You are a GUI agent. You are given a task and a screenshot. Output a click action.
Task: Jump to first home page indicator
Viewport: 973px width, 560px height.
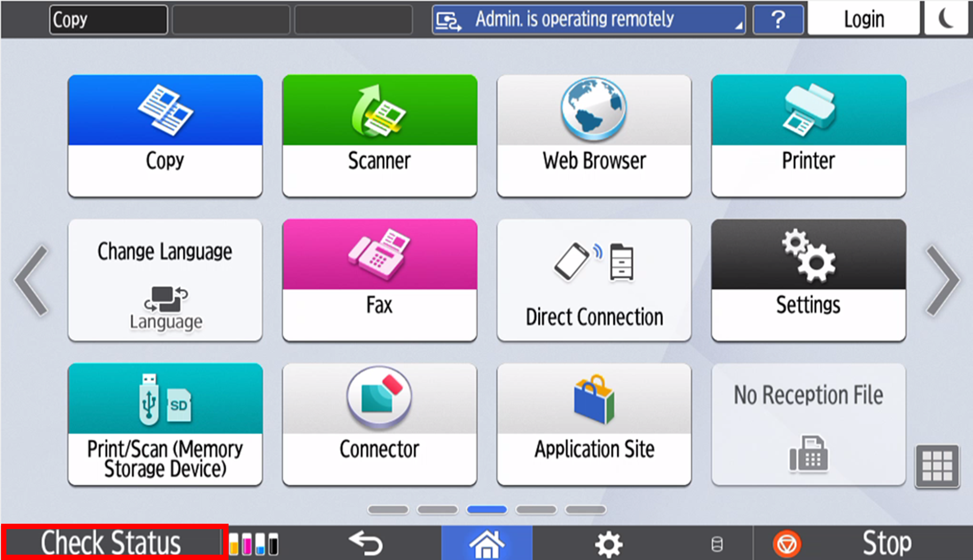388,510
